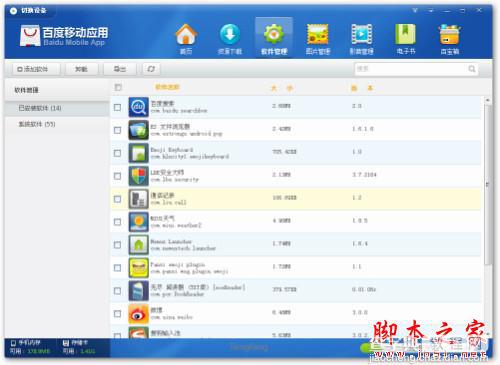Click the Baidu Mobile App shopping bag logo
The image size is (500, 365).
click(30, 36)
